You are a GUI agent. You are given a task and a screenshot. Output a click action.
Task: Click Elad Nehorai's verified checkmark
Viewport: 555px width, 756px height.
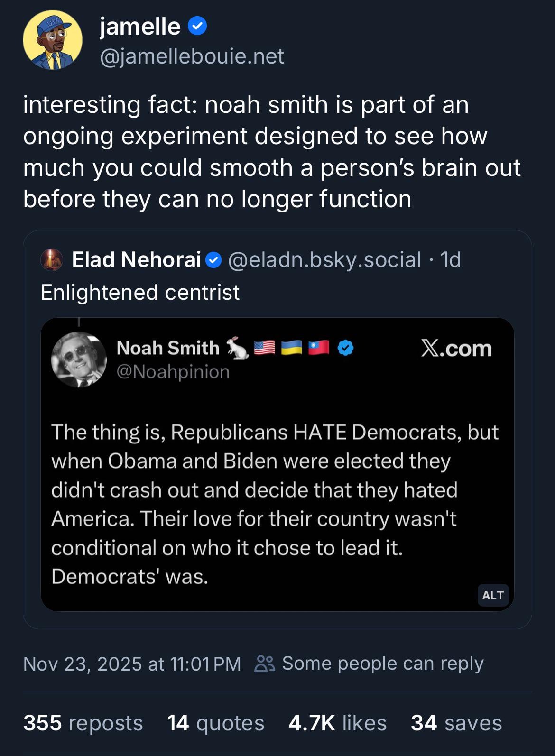tap(214, 260)
